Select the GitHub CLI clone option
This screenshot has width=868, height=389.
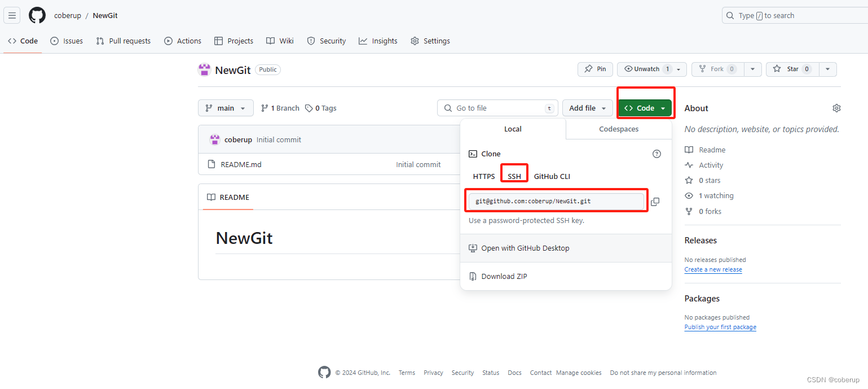[552, 176]
